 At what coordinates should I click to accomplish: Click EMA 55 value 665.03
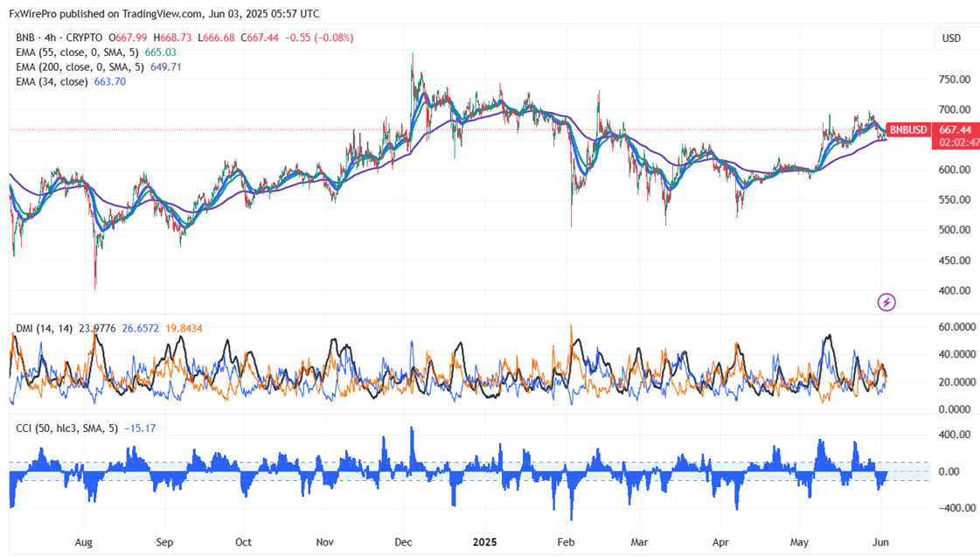(x=161, y=52)
